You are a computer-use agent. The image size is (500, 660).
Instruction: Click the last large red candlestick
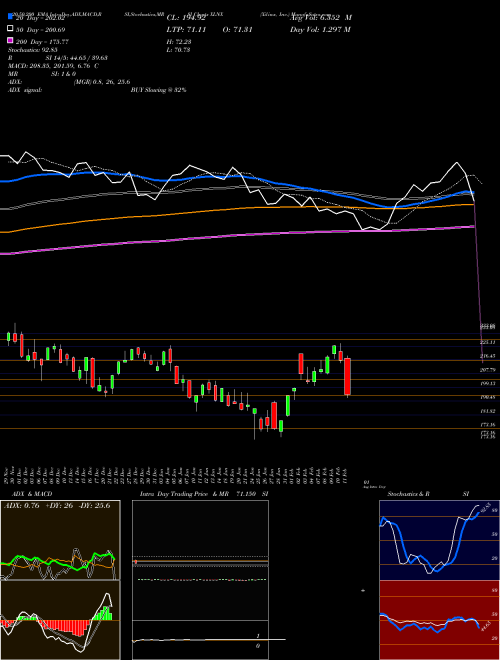[348, 376]
